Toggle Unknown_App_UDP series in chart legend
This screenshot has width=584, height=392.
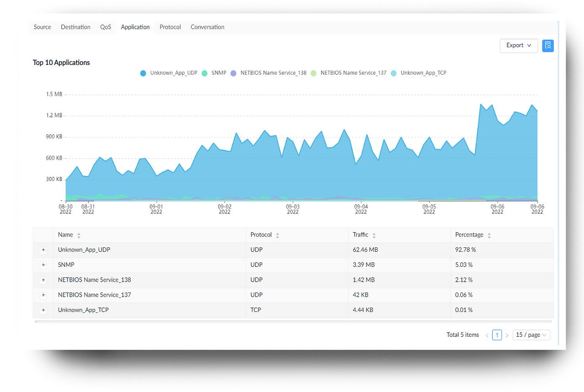pos(169,73)
